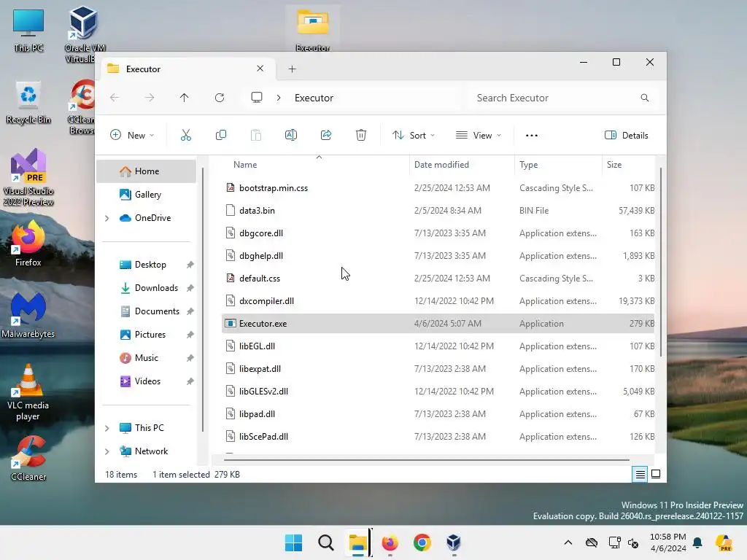Open Recycle Bin on desktop
The height and width of the screenshot is (560, 747).
(x=28, y=102)
